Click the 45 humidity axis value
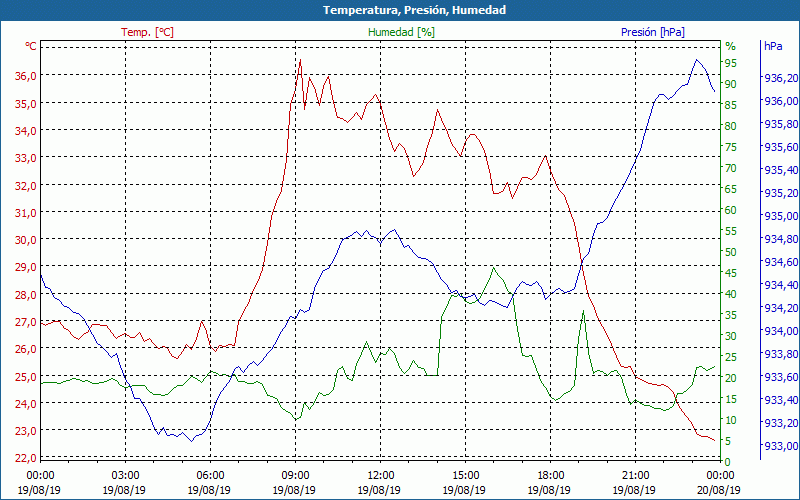The width and height of the screenshot is (800, 500). pyautogui.click(x=731, y=273)
